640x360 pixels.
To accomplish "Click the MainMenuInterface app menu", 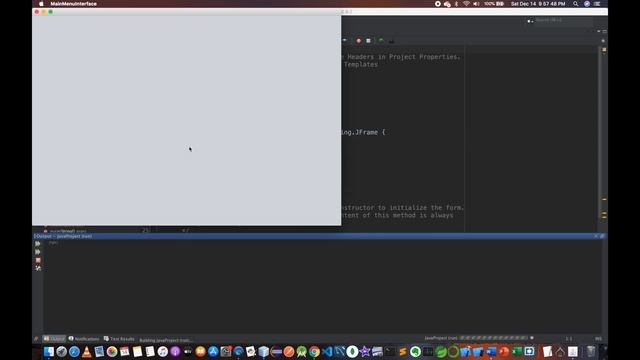I will pyautogui.click(x=73, y=4).
